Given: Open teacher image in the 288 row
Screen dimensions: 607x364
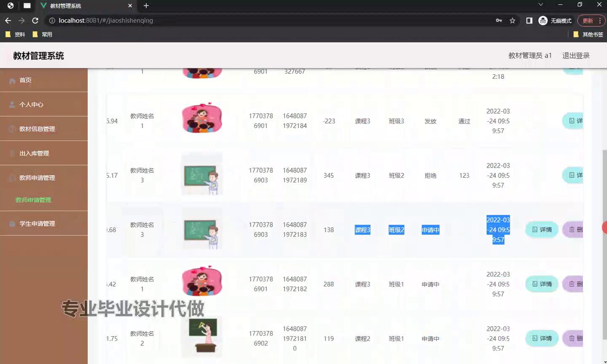Looking at the screenshot, I should tap(202, 281).
